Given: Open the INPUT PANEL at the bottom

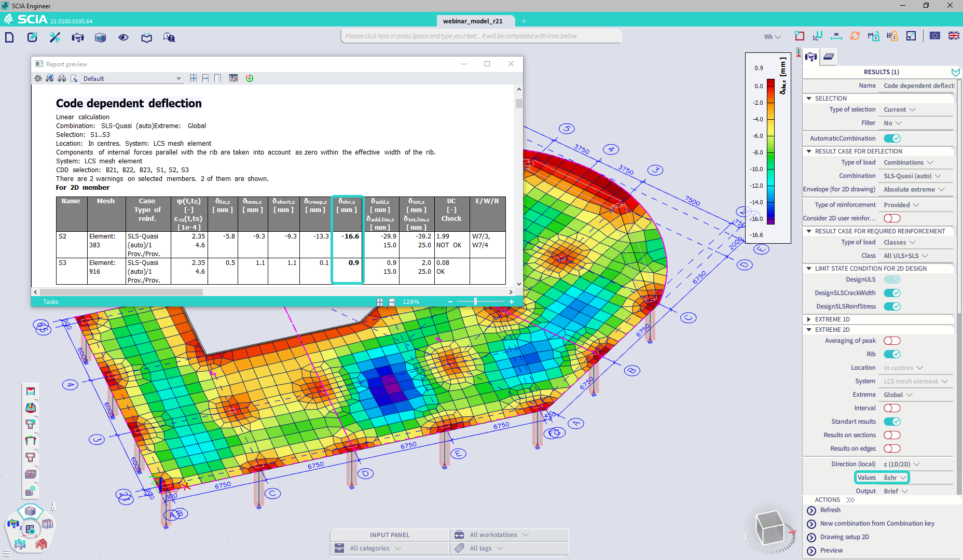Looking at the screenshot, I should click(x=390, y=535).
